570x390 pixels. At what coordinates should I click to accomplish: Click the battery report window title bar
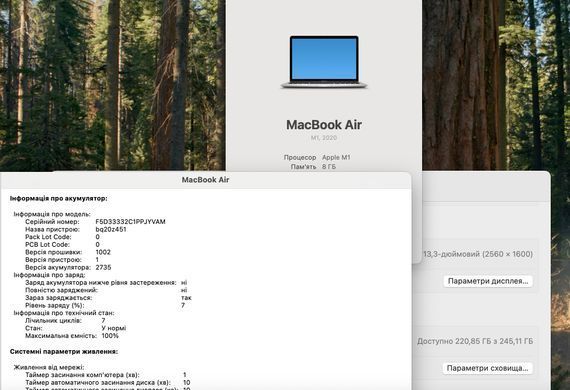coord(205,180)
